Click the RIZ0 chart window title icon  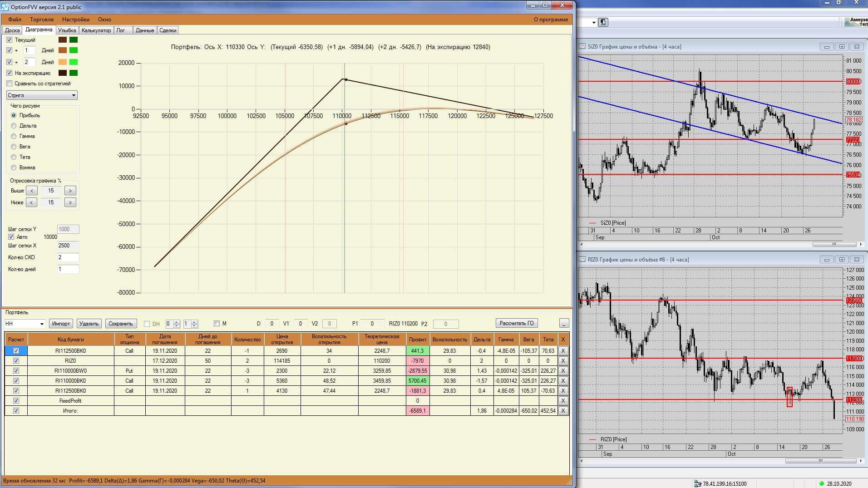(582, 260)
